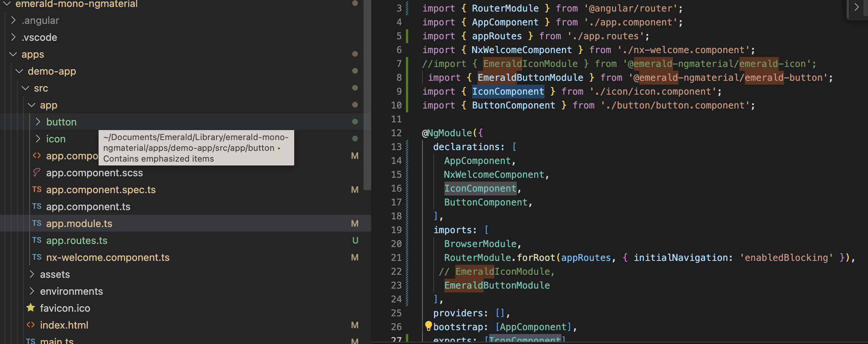Click the TS icon of nx-welcome.component.ts

point(37,257)
